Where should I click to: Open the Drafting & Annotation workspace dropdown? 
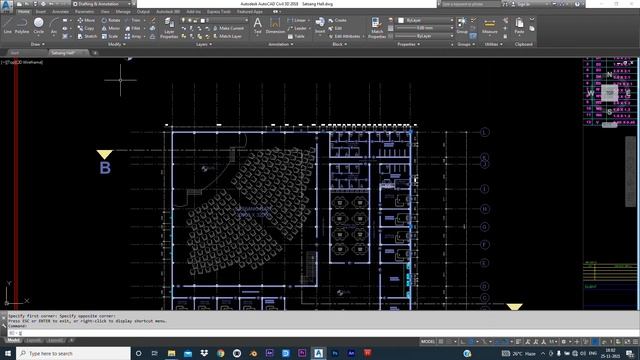coord(102,4)
